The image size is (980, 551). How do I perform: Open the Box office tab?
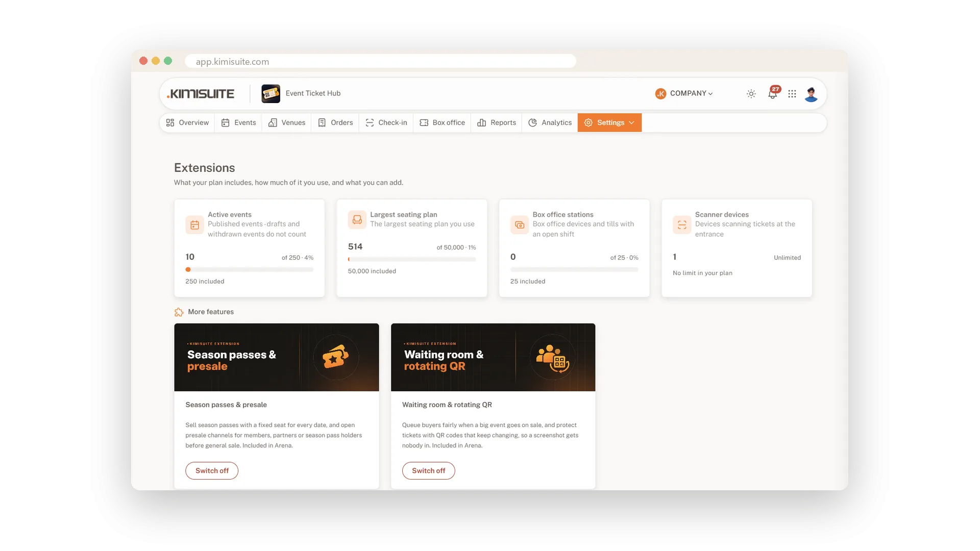443,123
